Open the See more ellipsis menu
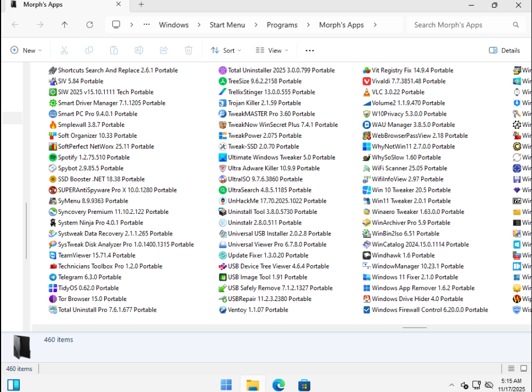This screenshot has width=532, height=392. 310,50
